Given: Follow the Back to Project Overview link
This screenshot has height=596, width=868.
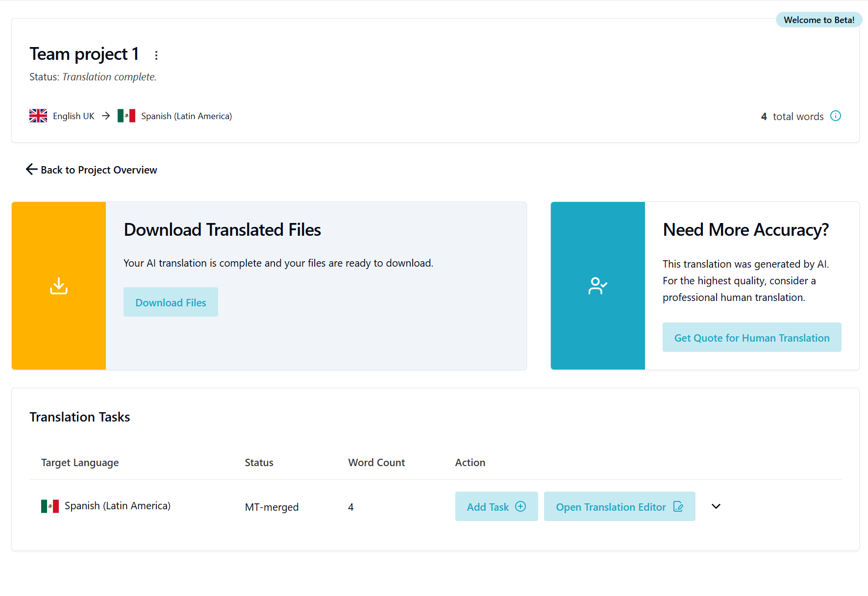Looking at the screenshot, I should 99,170.
